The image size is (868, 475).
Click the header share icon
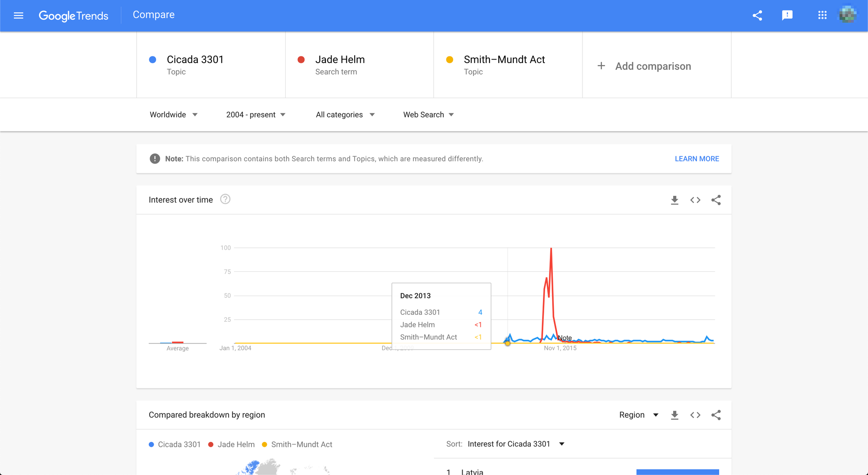757,16
